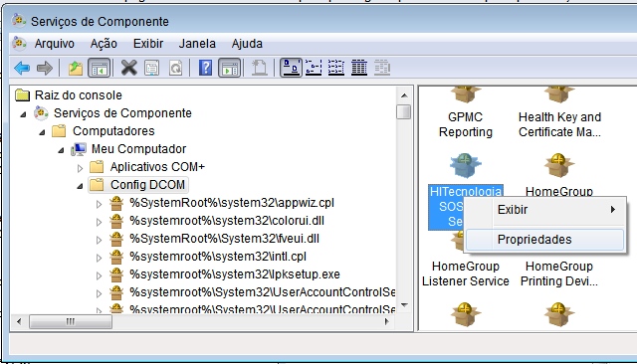Switch to list view toolbar icon
The image size is (637, 364).
tap(336, 68)
